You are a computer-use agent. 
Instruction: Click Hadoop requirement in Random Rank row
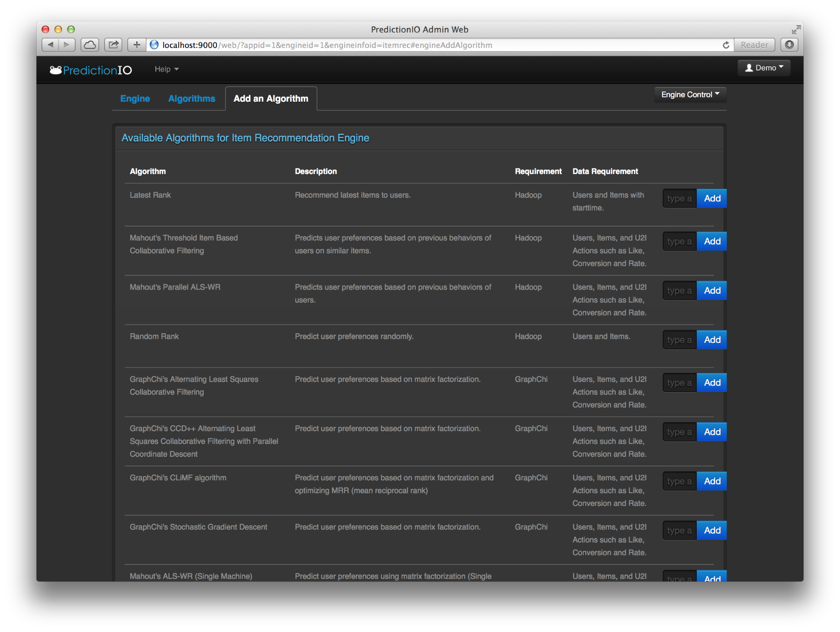[x=528, y=337]
